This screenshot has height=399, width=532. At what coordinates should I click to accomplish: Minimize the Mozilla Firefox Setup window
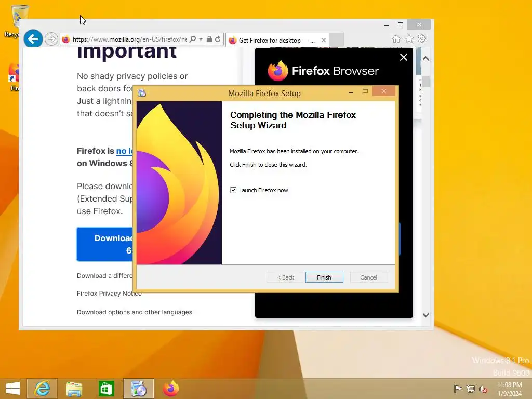(x=351, y=91)
